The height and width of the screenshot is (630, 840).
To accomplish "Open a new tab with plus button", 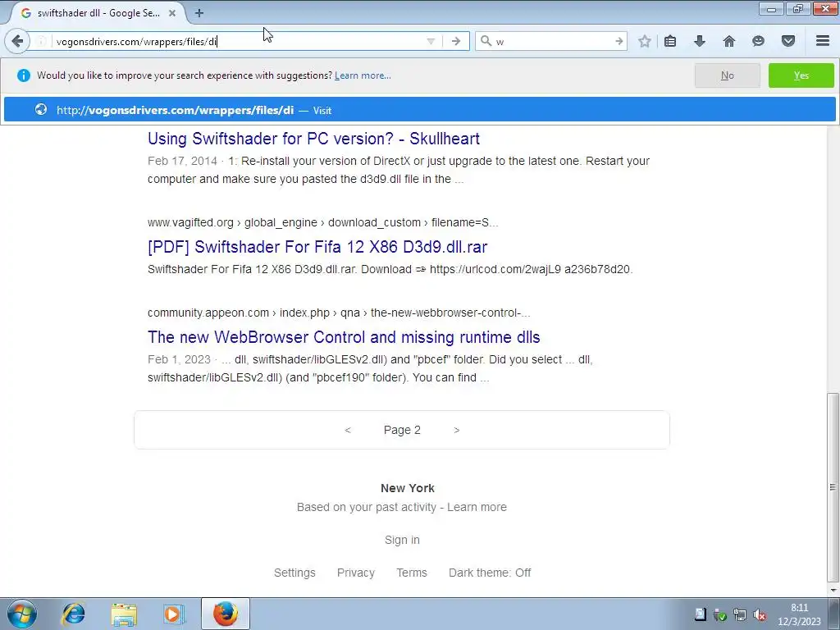I will click(199, 13).
